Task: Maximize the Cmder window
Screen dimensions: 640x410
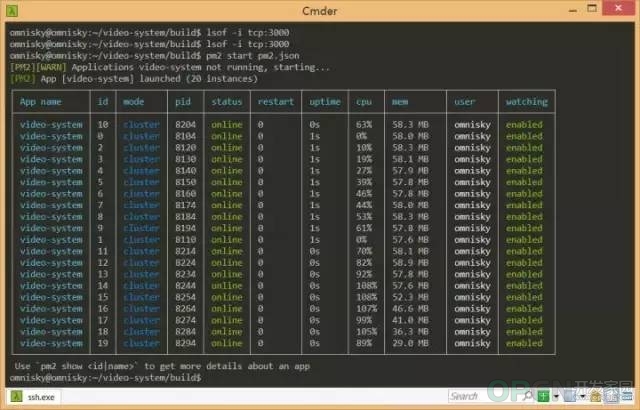Action: click(592, 8)
